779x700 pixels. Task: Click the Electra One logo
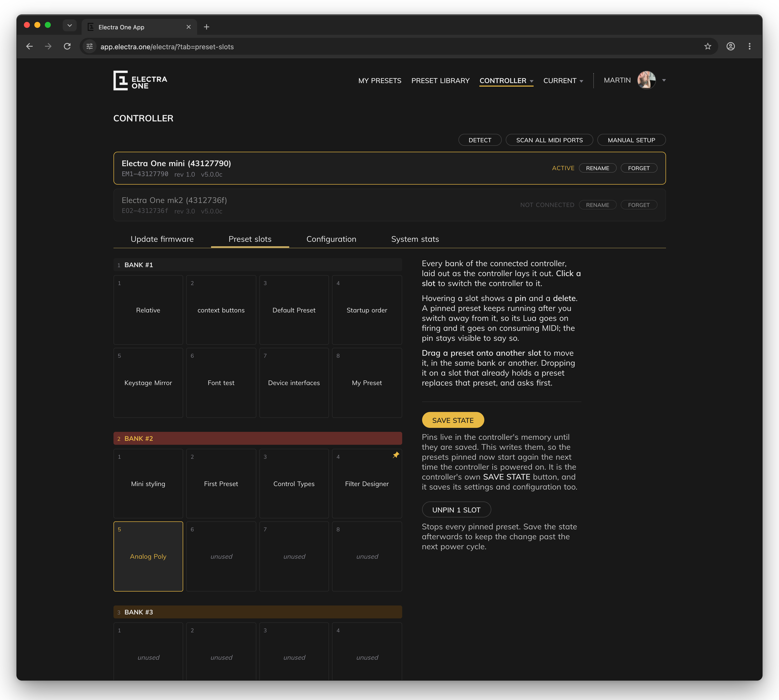point(140,80)
